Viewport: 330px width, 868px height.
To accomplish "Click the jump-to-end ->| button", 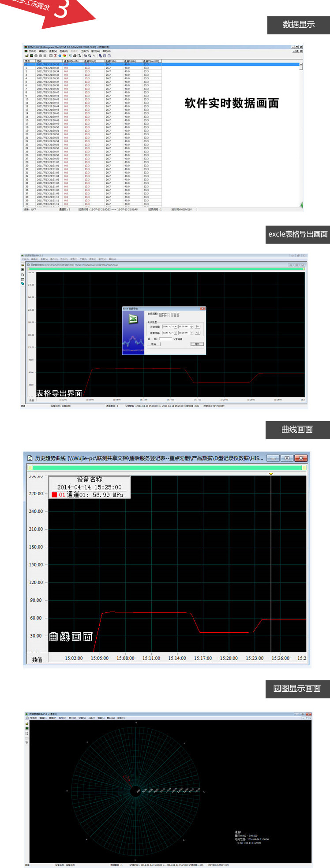I will pos(198,333).
